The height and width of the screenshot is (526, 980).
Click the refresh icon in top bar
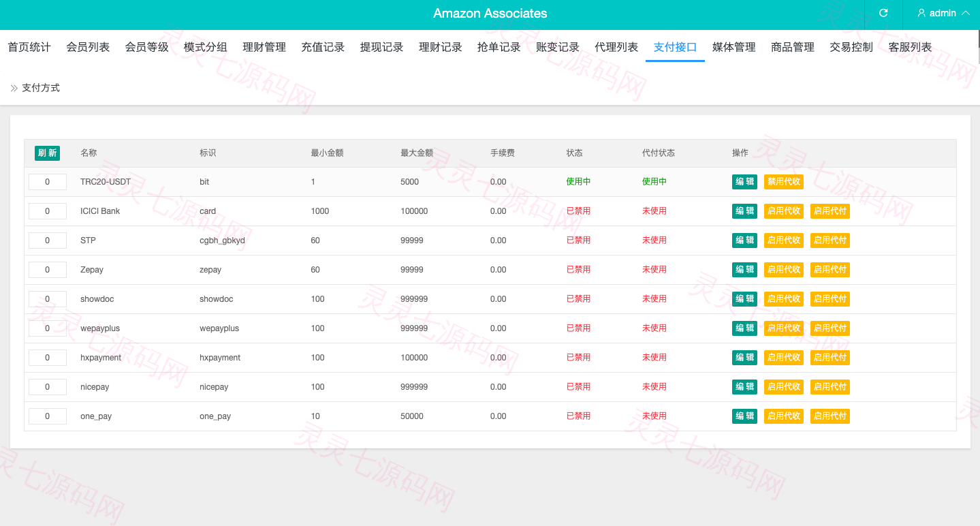883,13
